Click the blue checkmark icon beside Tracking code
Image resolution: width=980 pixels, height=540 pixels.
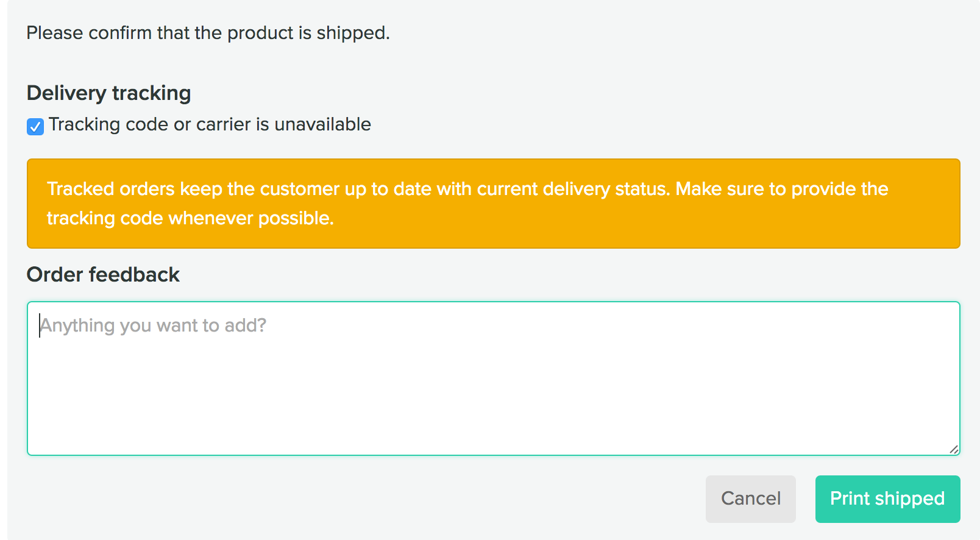(x=35, y=127)
